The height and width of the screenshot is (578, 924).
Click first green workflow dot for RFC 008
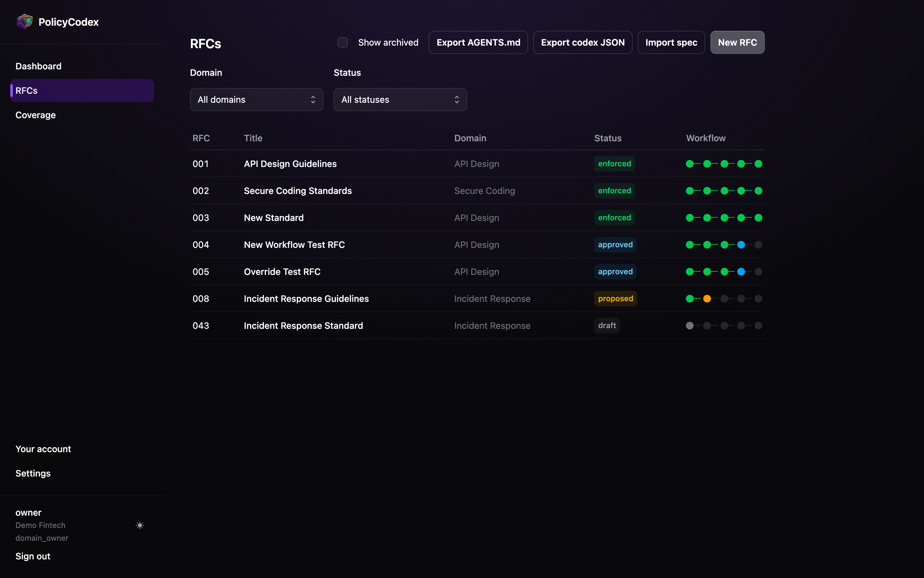pyautogui.click(x=689, y=299)
